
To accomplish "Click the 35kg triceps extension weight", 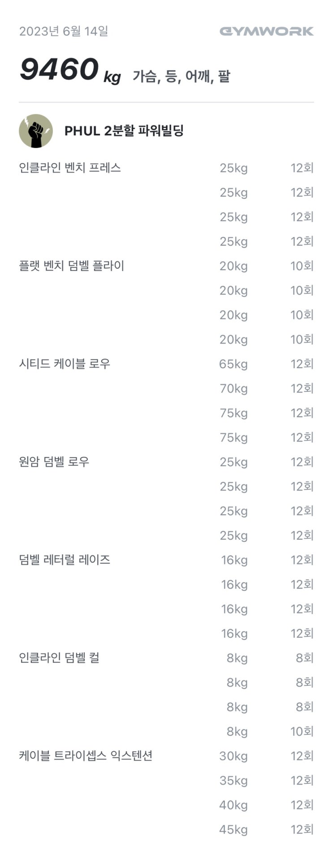I will [234, 781].
